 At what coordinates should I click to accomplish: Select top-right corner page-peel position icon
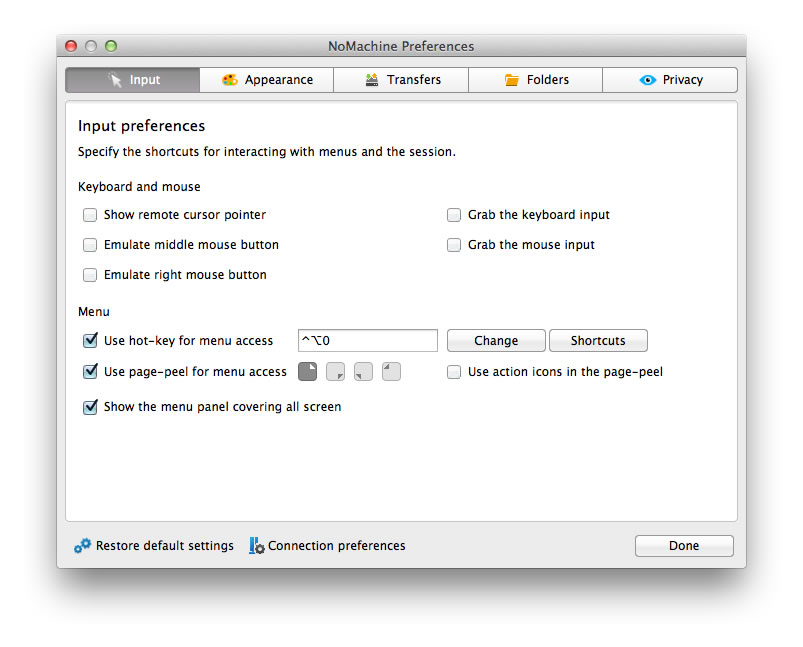(307, 371)
